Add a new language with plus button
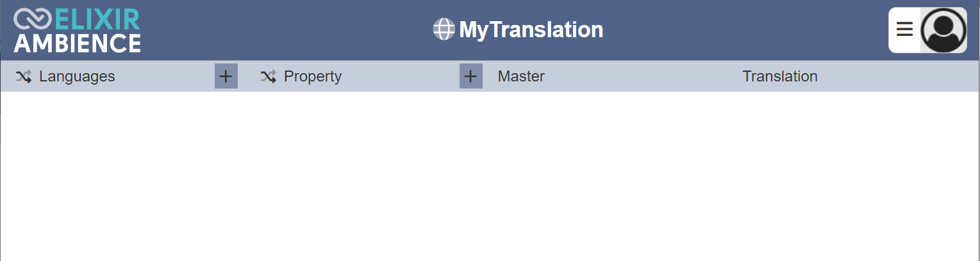The width and height of the screenshot is (980, 261). coord(226,76)
